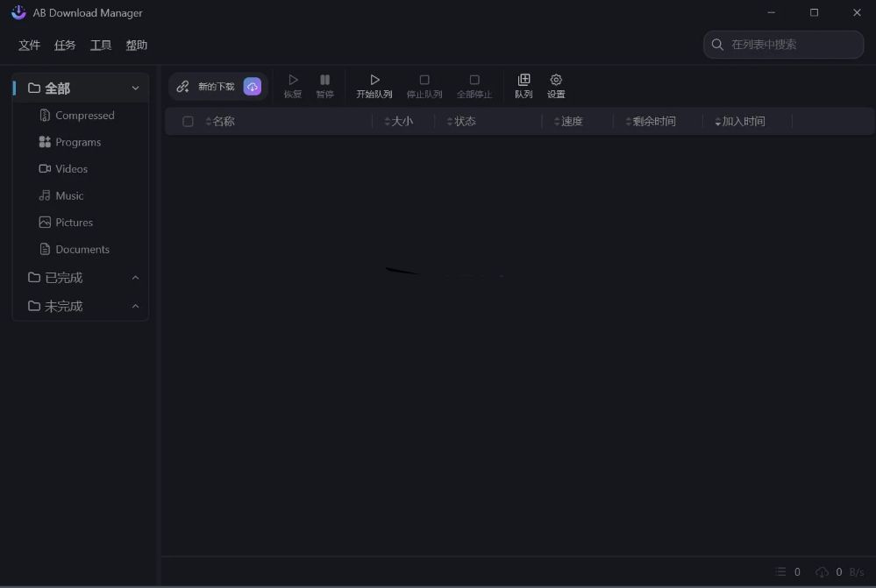Collapse the 全部 category with its chevron

135,88
